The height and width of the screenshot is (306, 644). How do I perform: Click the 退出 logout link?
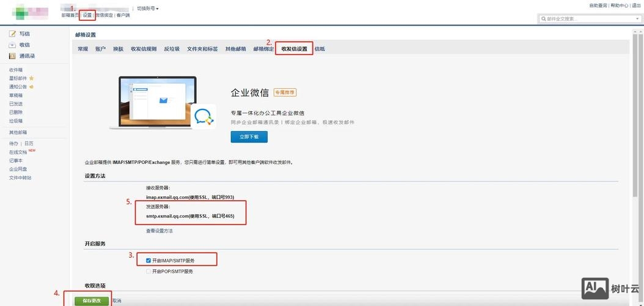636,6
